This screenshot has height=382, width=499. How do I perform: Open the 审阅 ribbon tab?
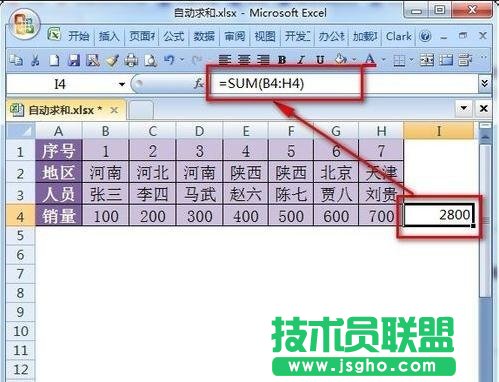235,36
